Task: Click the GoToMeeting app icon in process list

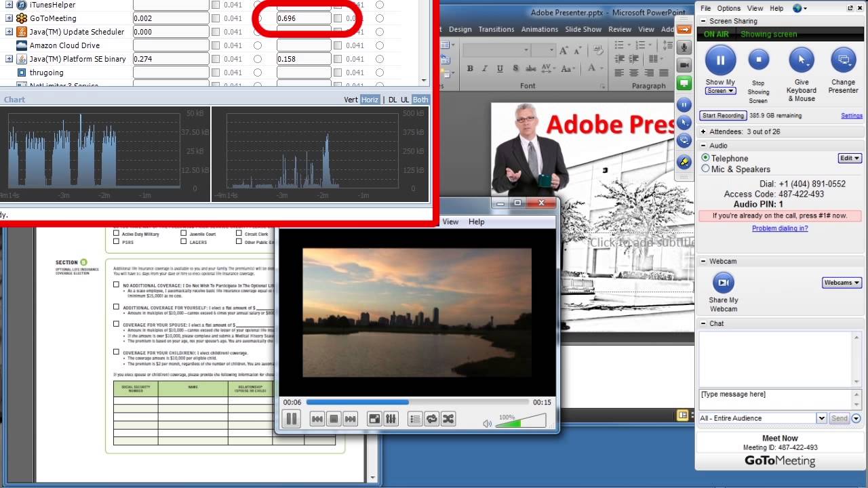Action: pyautogui.click(x=22, y=18)
